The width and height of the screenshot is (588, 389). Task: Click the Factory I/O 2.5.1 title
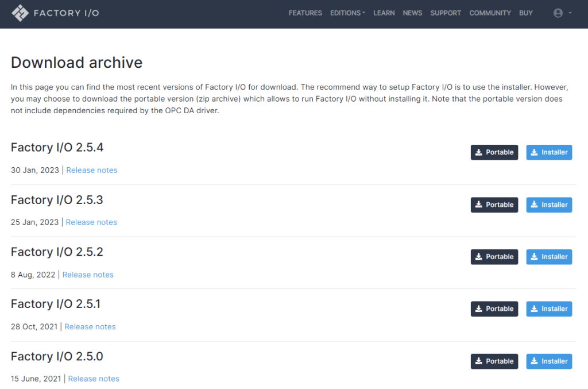56,304
